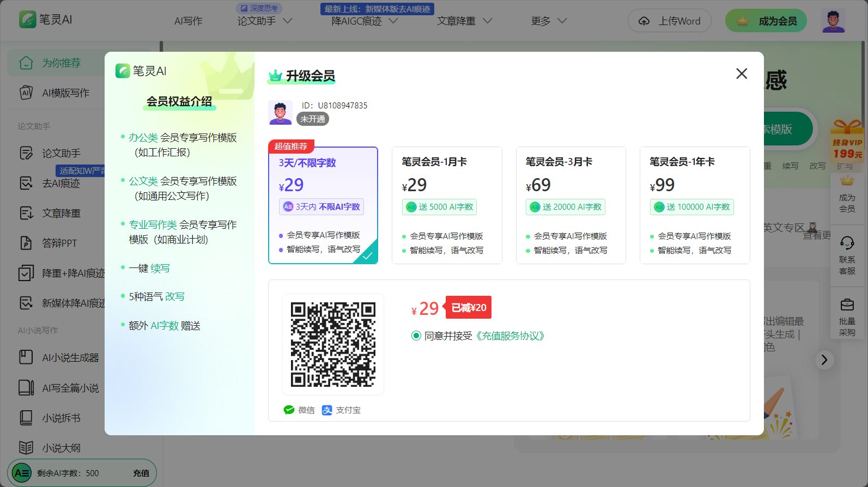The width and height of the screenshot is (868, 487).
Task: Expand the 论文助手 dropdown arrow
Action: click(x=288, y=21)
